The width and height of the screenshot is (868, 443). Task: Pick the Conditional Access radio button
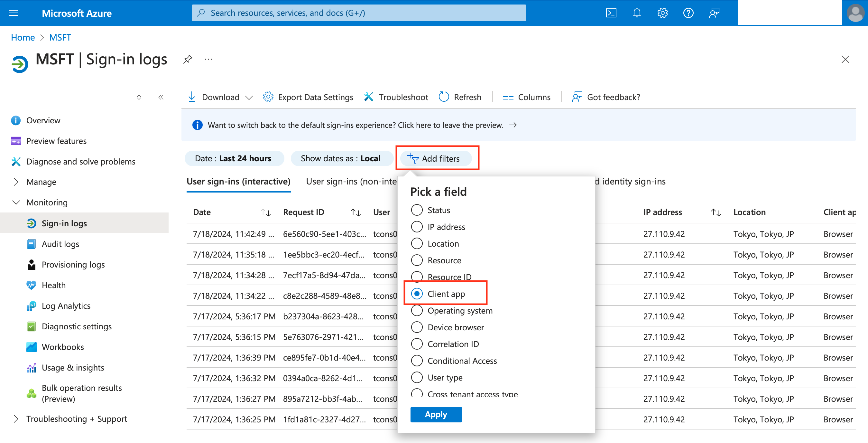(x=417, y=361)
